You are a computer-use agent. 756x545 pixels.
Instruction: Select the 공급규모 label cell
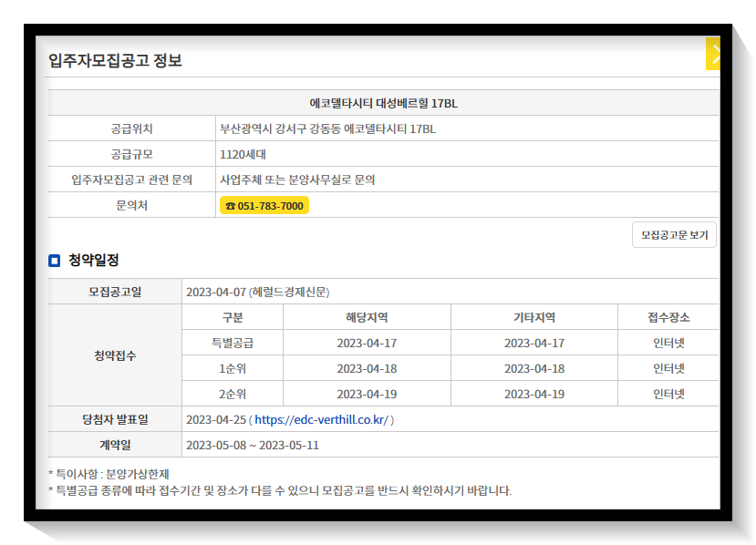coord(131,154)
